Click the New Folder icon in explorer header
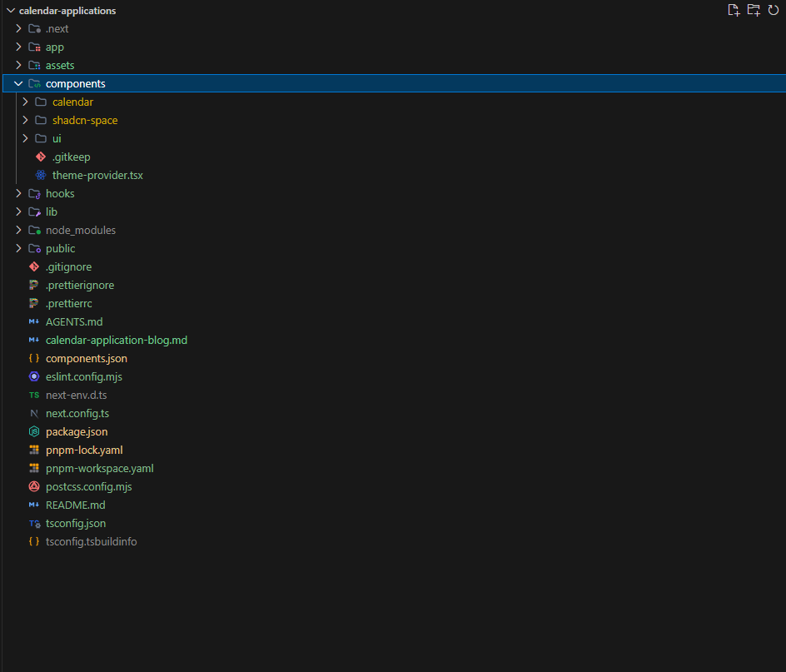 (754, 10)
